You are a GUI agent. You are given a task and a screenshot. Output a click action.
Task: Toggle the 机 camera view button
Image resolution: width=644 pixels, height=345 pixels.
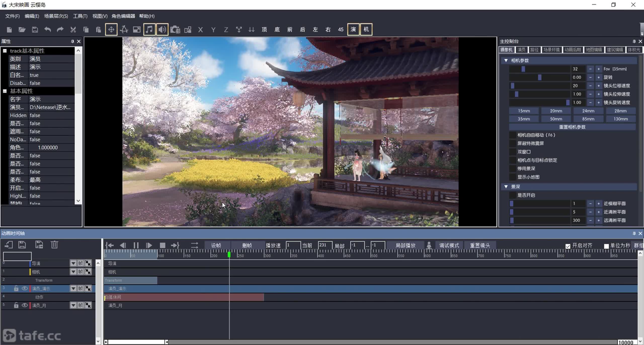click(x=366, y=29)
